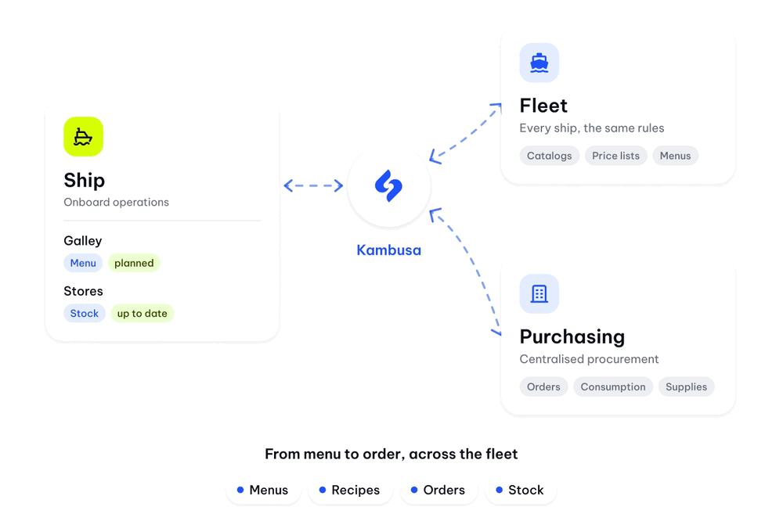This screenshot has height=532, width=783.
Task: Click the Supplies tag
Action: click(686, 386)
